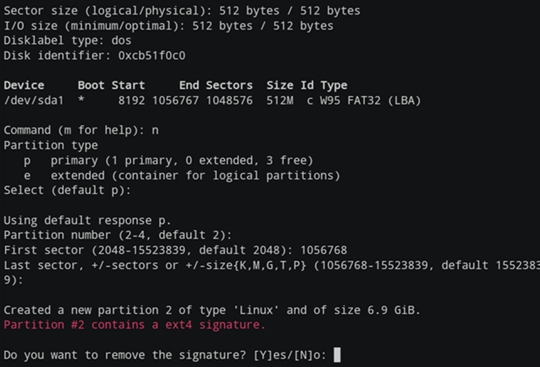
Task: Click the 'Type' column header
Action: (x=334, y=85)
